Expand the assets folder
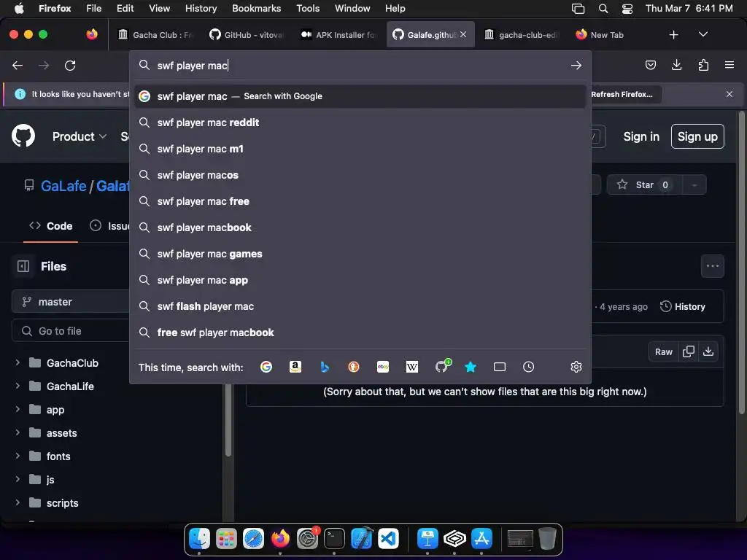The height and width of the screenshot is (560, 747). pos(18,433)
